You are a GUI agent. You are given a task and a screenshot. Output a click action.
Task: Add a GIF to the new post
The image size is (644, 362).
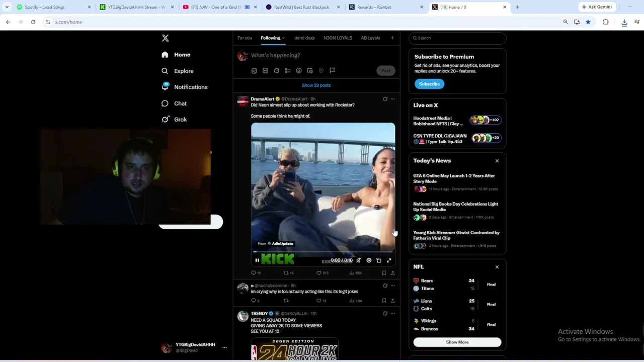coord(265,71)
